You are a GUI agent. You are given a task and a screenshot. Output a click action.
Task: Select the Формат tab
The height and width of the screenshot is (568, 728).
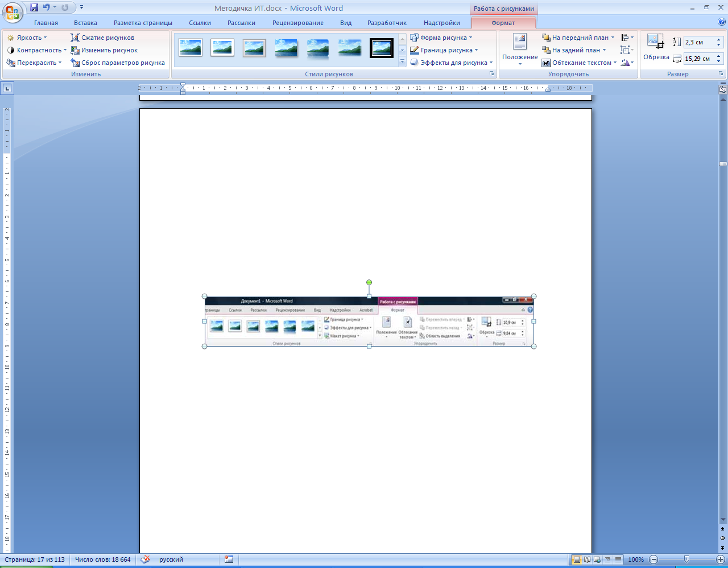503,23
